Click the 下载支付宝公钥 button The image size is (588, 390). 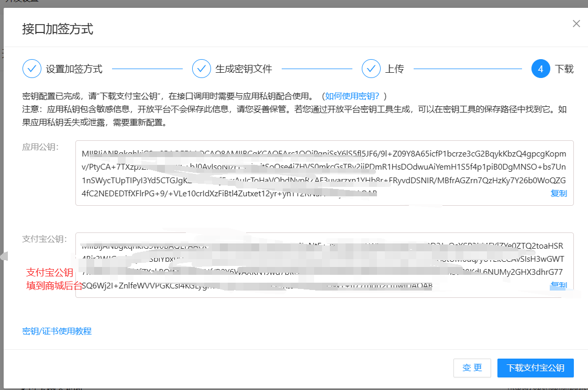[536, 368]
